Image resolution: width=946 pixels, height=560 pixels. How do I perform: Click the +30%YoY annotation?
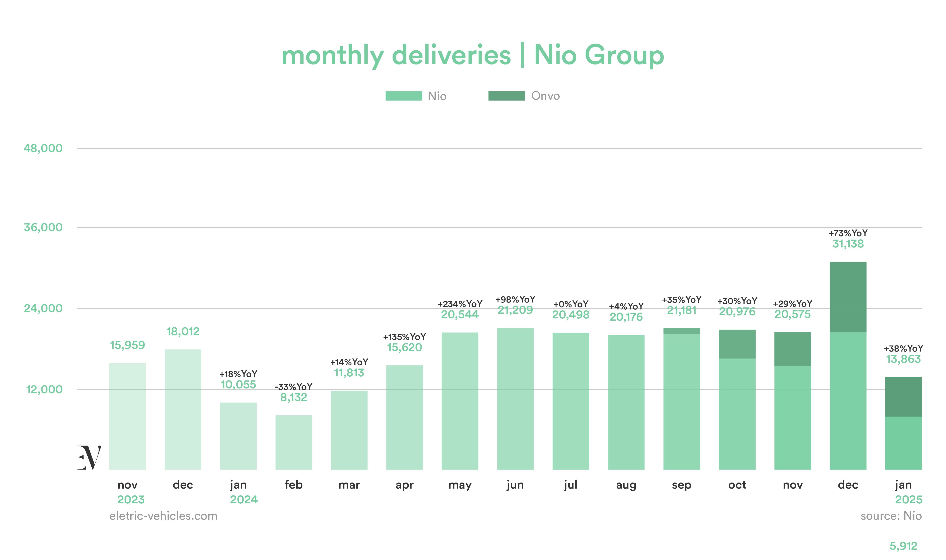(x=737, y=301)
